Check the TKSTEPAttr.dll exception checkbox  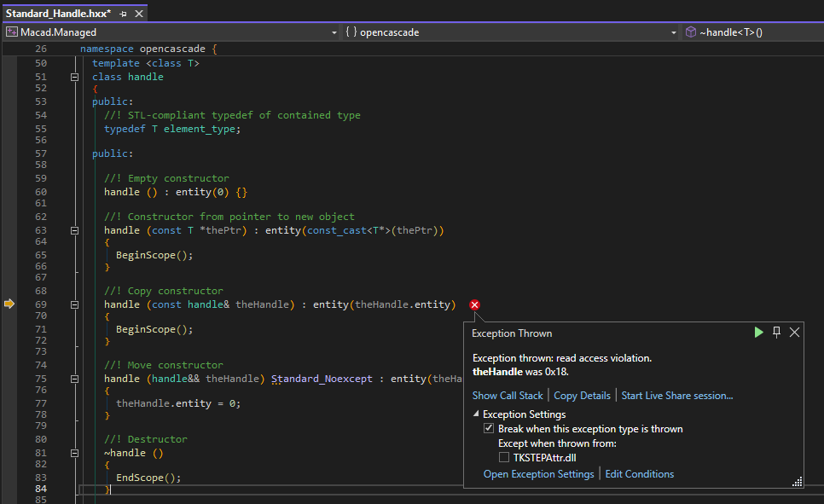click(504, 458)
